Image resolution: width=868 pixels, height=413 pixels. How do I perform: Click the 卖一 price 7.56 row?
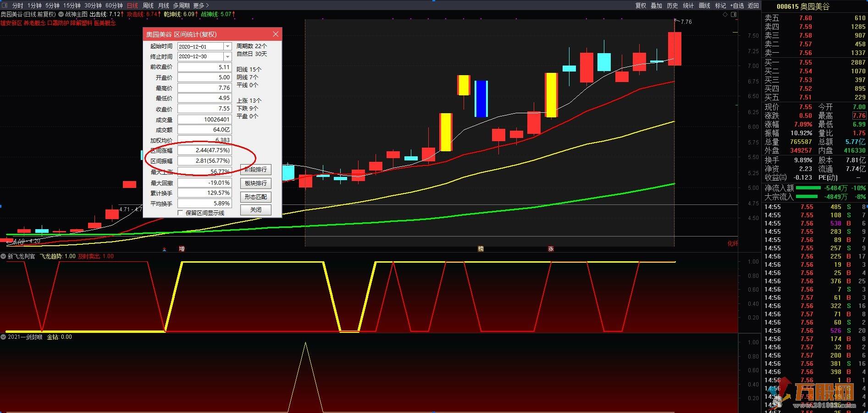pos(815,53)
